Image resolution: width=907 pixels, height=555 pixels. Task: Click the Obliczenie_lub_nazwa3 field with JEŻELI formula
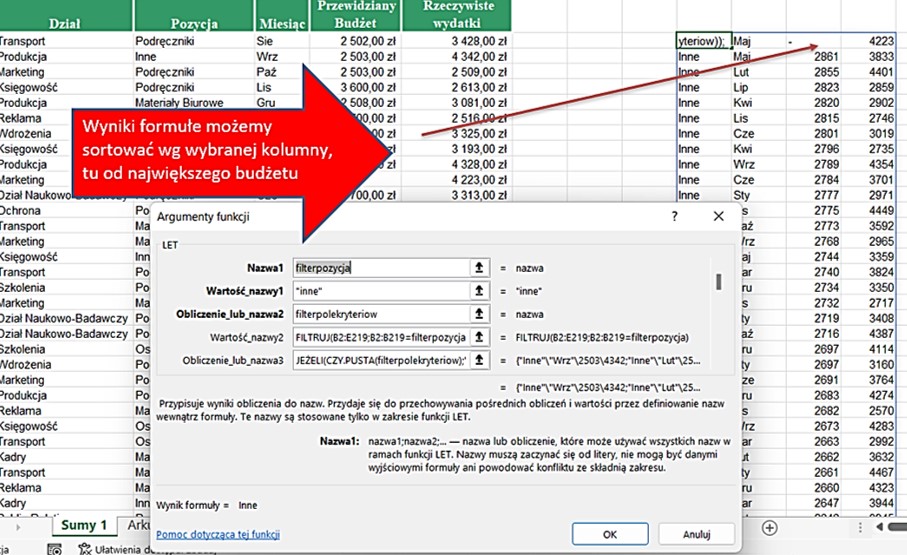[382, 361]
